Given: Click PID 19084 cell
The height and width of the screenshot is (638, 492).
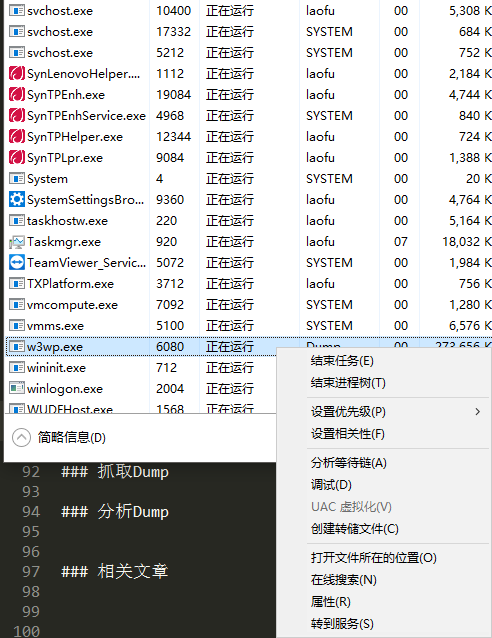Looking at the screenshot, I should coord(173,95).
